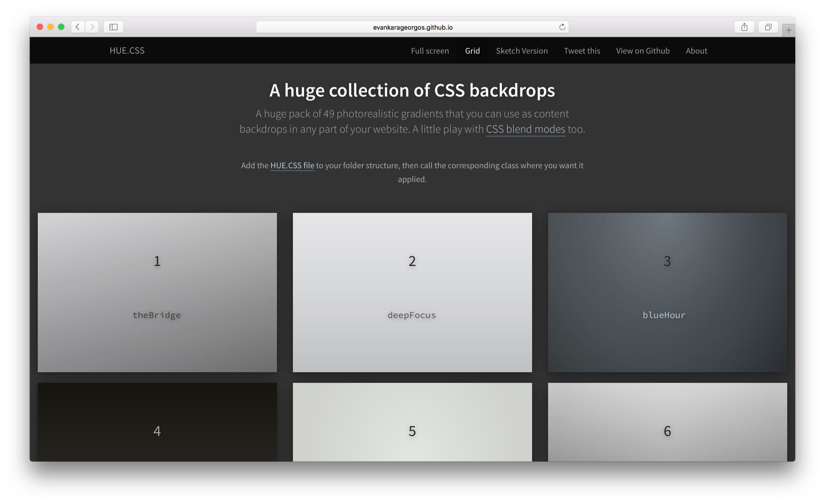Click the theBridge class name
The width and height of the screenshot is (825, 504).
(x=157, y=315)
